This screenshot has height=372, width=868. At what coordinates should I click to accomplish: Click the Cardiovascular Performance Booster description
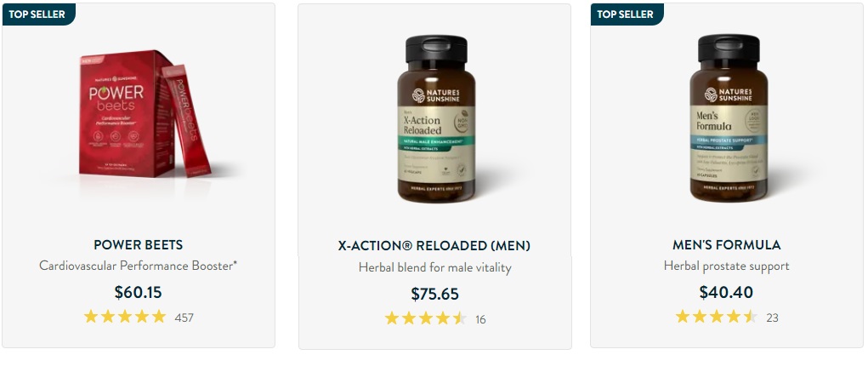[139, 266]
